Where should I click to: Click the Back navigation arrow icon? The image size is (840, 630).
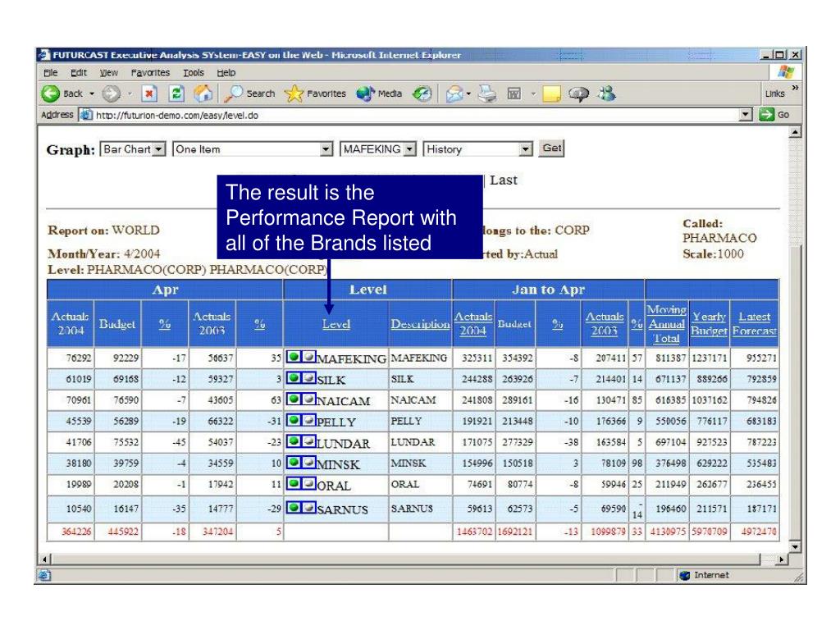tap(51, 94)
